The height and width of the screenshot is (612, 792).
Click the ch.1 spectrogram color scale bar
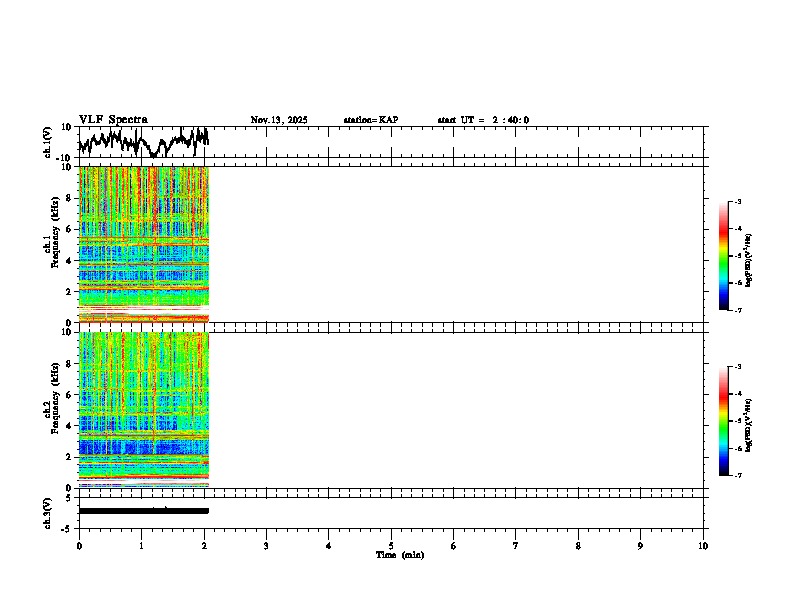723,256
